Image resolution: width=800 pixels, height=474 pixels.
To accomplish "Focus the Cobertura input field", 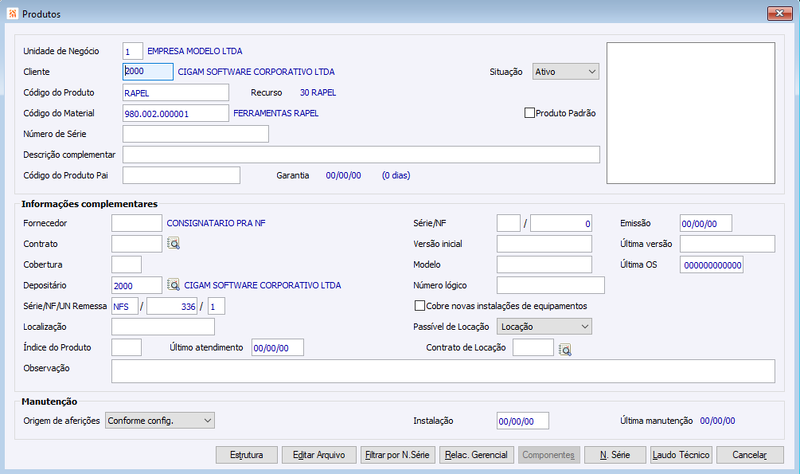I will click(x=127, y=264).
